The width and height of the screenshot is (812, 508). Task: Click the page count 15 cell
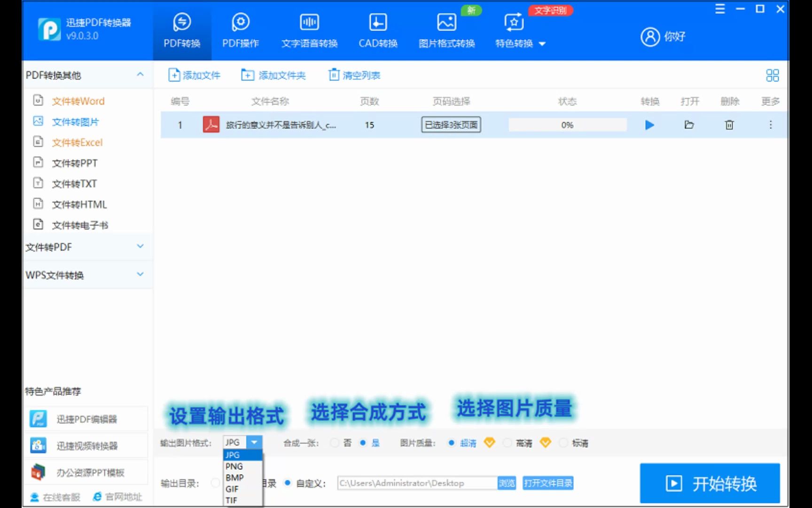tap(369, 125)
